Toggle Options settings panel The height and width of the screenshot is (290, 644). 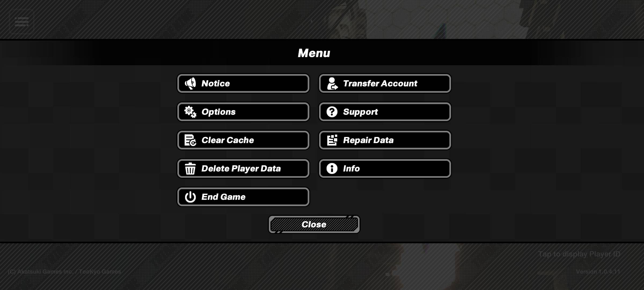243,111
